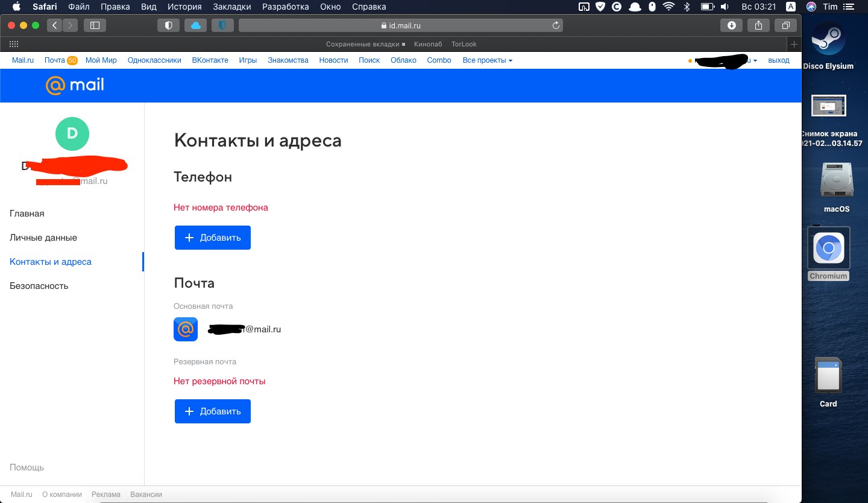Show the tab overview icon

(785, 25)
